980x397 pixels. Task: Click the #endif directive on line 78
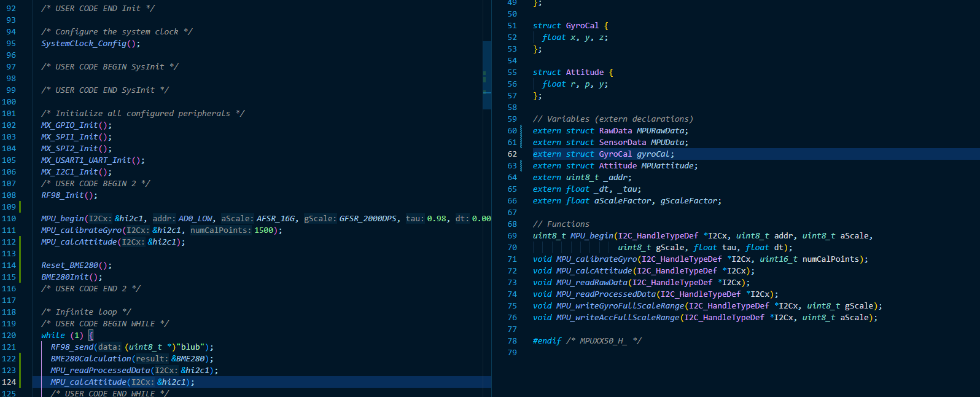[546, 341]
